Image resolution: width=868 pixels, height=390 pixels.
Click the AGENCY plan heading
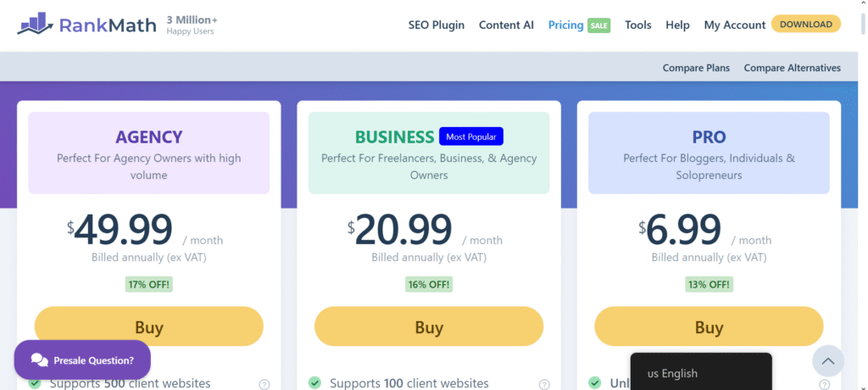(x=149, y=136)
